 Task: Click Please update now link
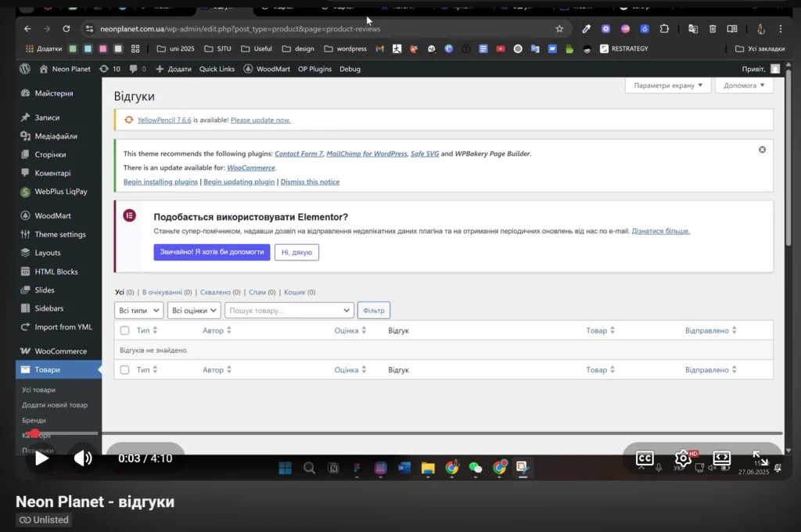click(x=260, y=120)
